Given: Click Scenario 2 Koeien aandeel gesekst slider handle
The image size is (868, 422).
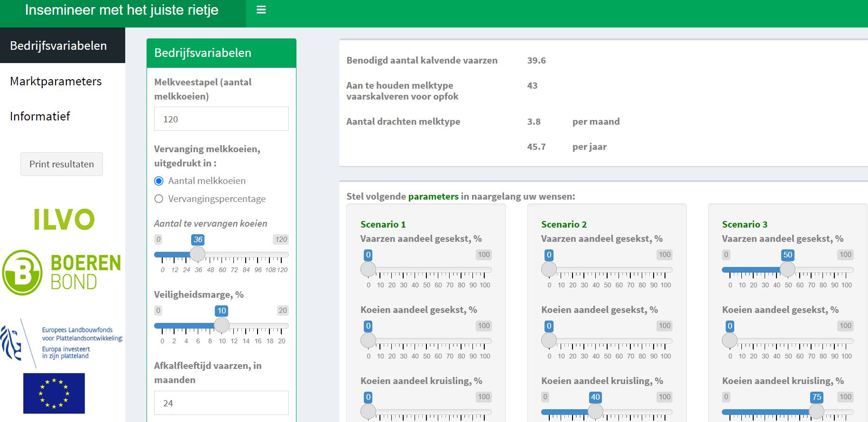Looking at the screenshot, I should pyautogui.click(x=549, y=340).
